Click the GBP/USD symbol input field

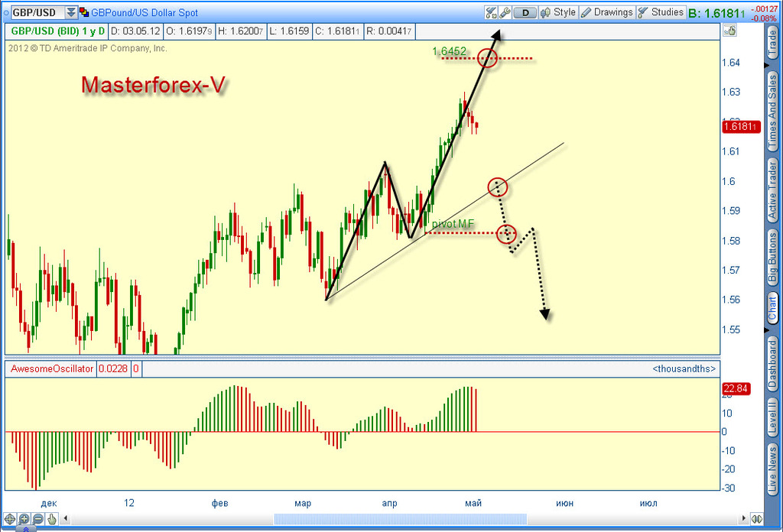[38, 12]
